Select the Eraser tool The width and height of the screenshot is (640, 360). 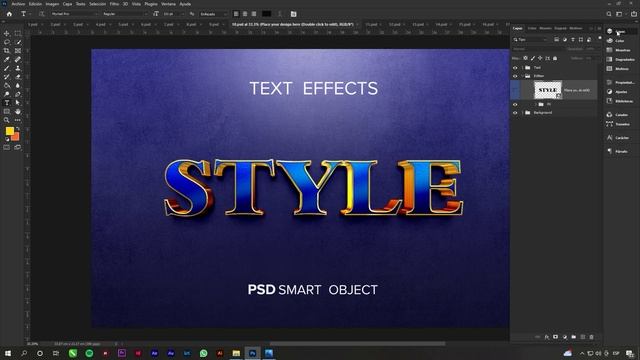tap(18, 77)
